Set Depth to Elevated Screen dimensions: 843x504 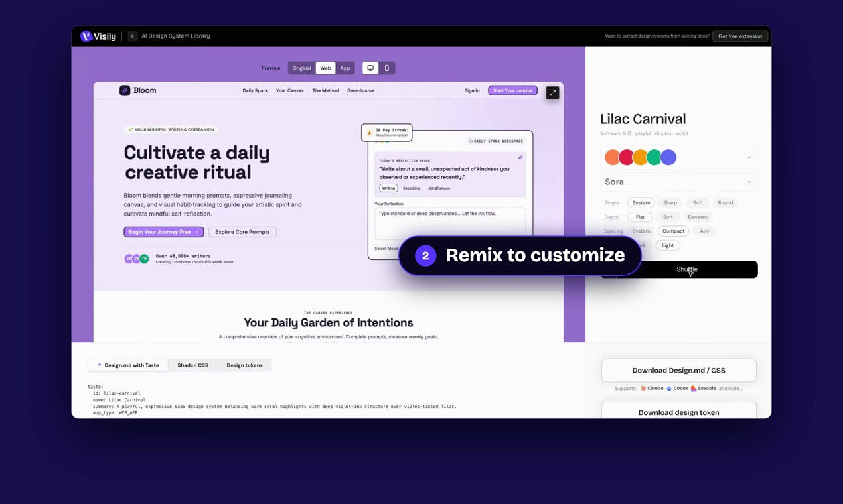(698, 217)
